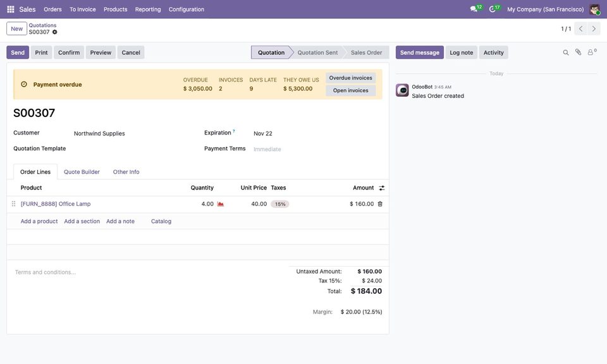Grab the Office Lamp row drag handle
Screen dimensions: 607x364
click(13, 204)
